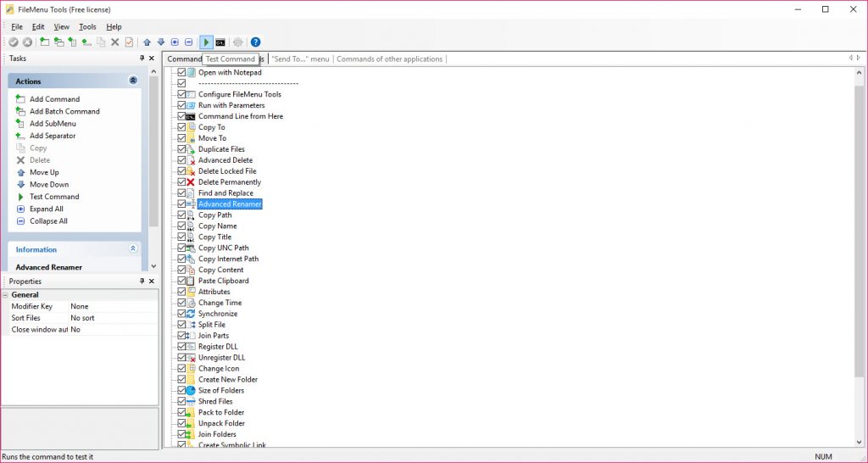
Task: Click the Expand All plus toolbar icon
Action: [x=175, y=42]
